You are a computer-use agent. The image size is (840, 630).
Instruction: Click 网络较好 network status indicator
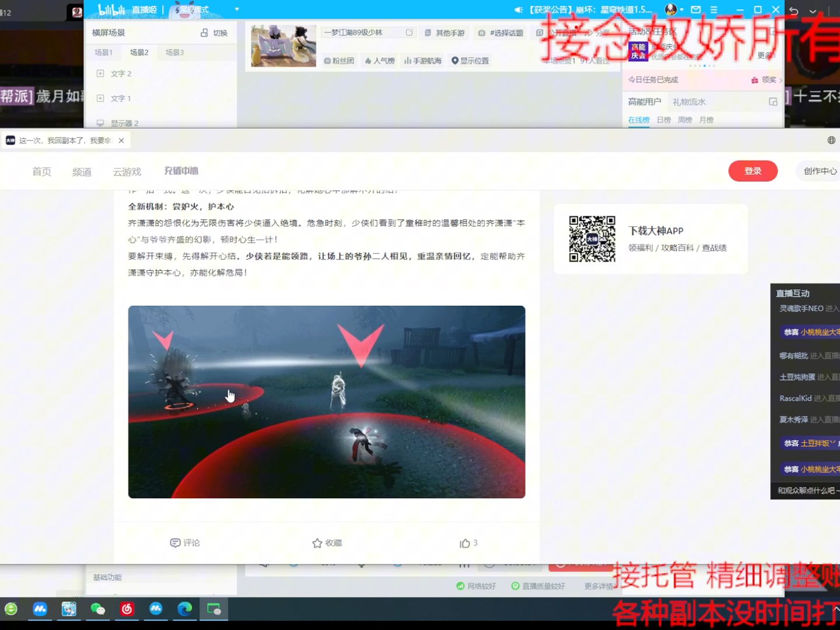coord(476,586)
